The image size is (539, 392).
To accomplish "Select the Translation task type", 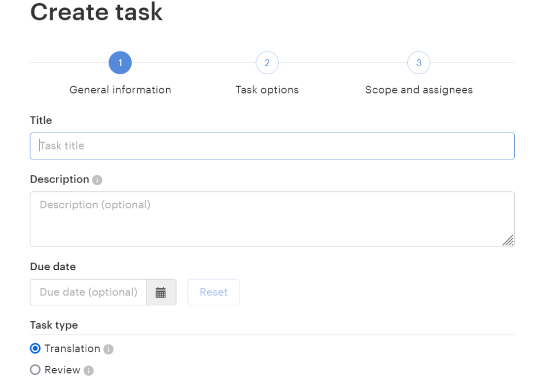I will (35, 349).
